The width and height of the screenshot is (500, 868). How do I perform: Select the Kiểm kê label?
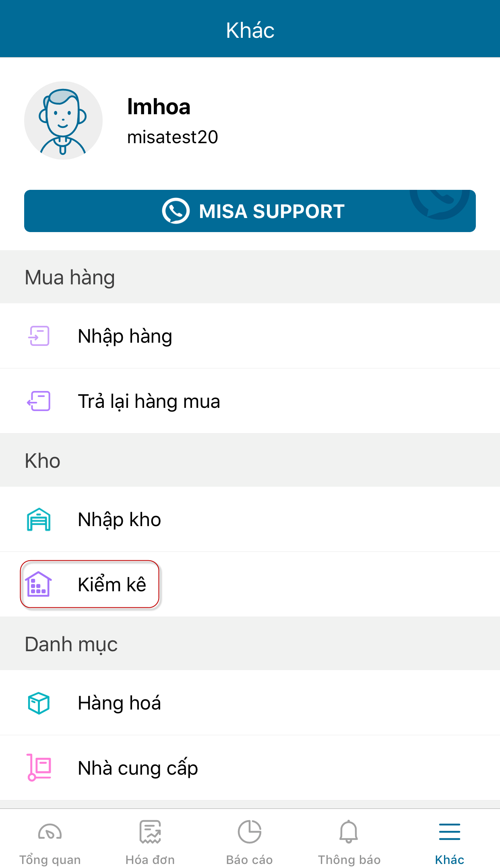coord(112,584)
